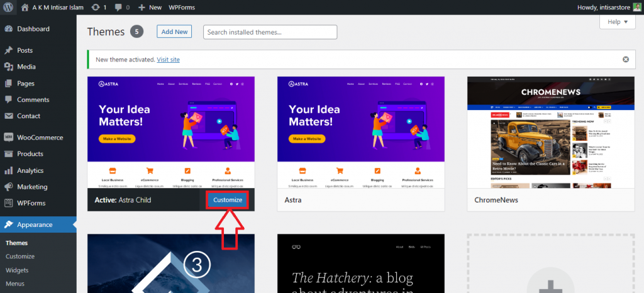644x293 pixels.
Task: Click the Add New theme button
Action: coord(174,31)
